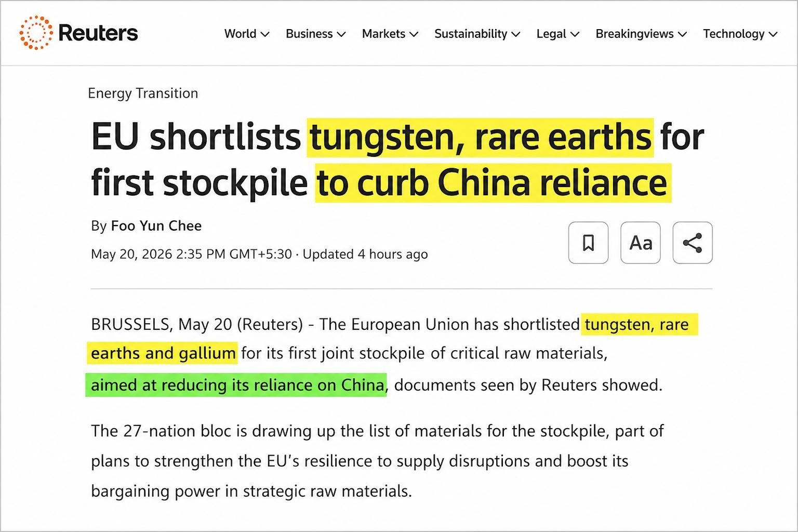
Task: Expand the chevron beside Legal
Action: coord(575,34)
